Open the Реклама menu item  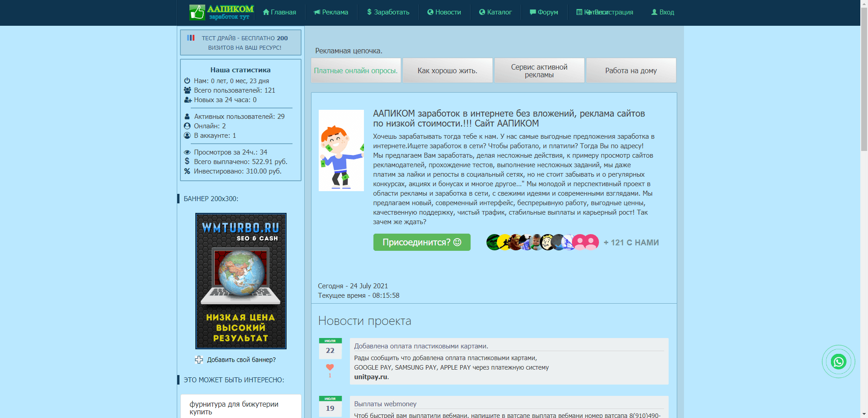coord(331,12)
